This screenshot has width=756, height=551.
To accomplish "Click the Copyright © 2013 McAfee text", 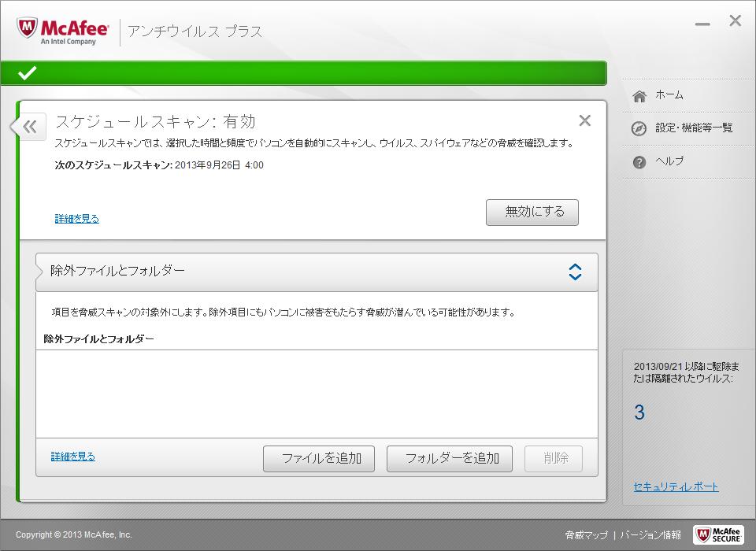I will tap(74, 534).
